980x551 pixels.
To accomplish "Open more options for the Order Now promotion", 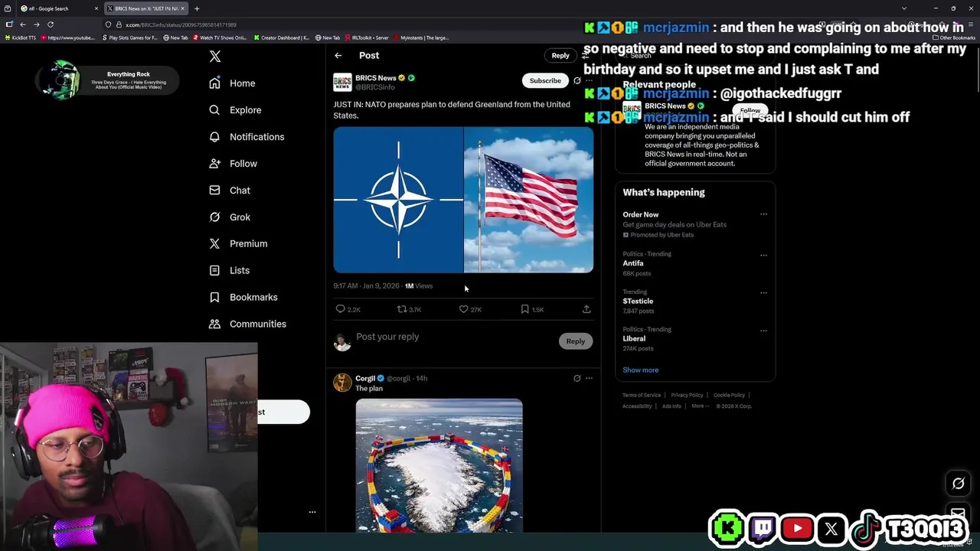I will [763, 215].
